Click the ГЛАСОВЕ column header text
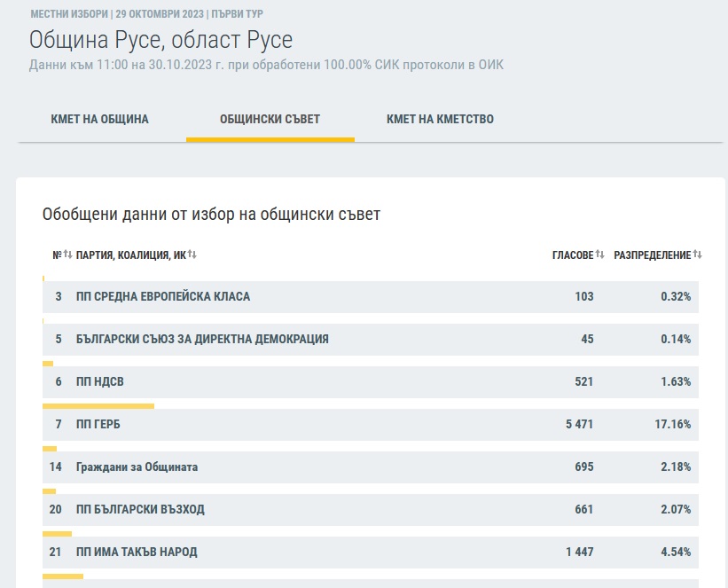 (x=572, y=255)
